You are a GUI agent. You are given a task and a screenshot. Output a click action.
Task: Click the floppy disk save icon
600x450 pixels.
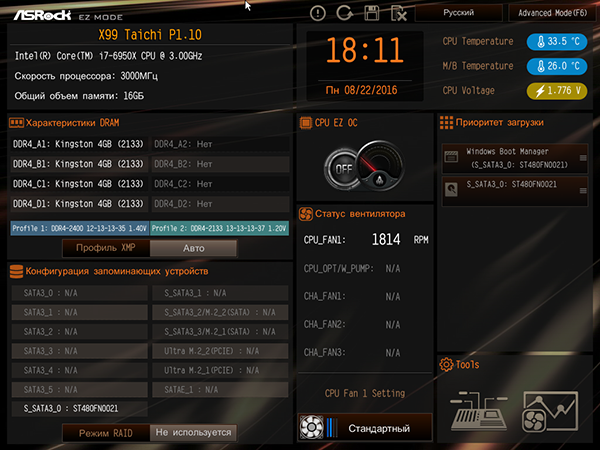[x=372, y=13]
